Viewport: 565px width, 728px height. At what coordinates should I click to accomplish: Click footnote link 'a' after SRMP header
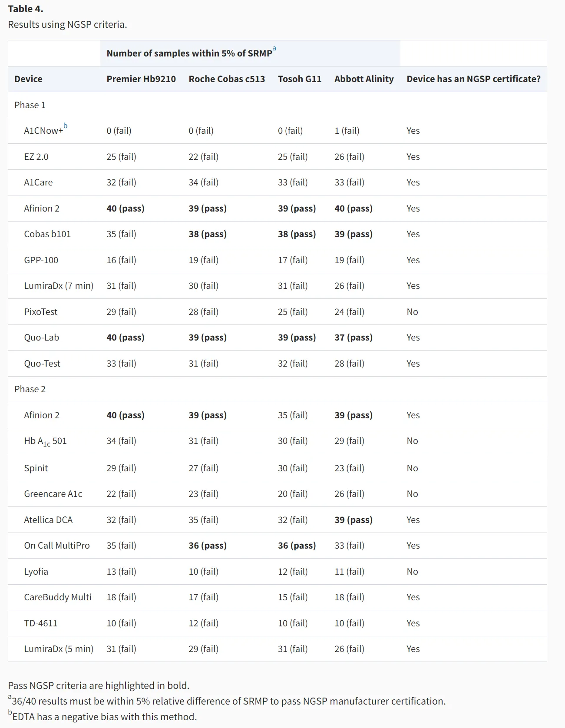coord(274,49)
